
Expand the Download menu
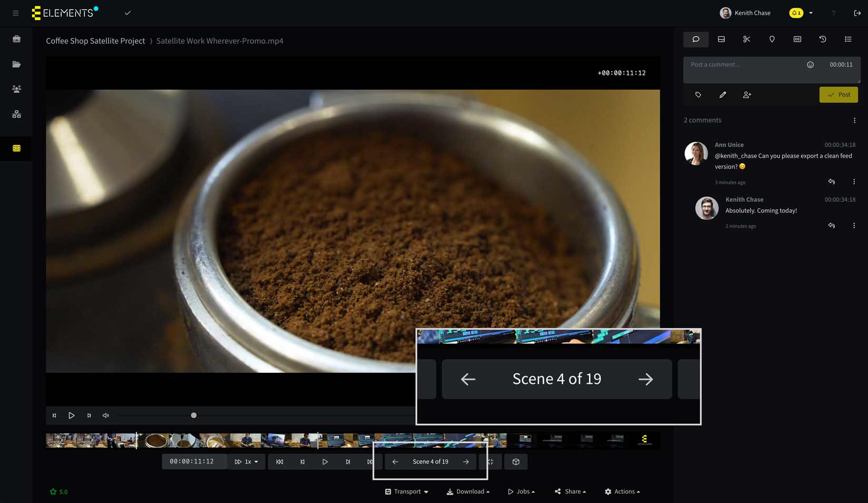[467, 491]
